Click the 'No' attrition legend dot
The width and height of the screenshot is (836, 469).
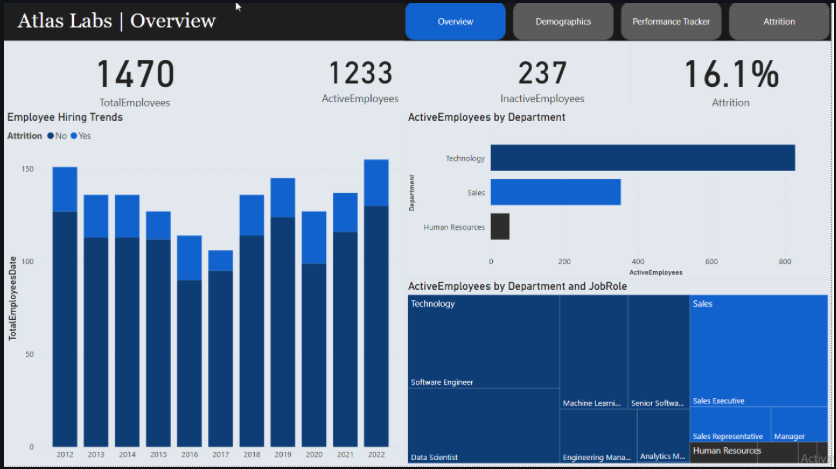pyautogui.click(x=50, y=136)
